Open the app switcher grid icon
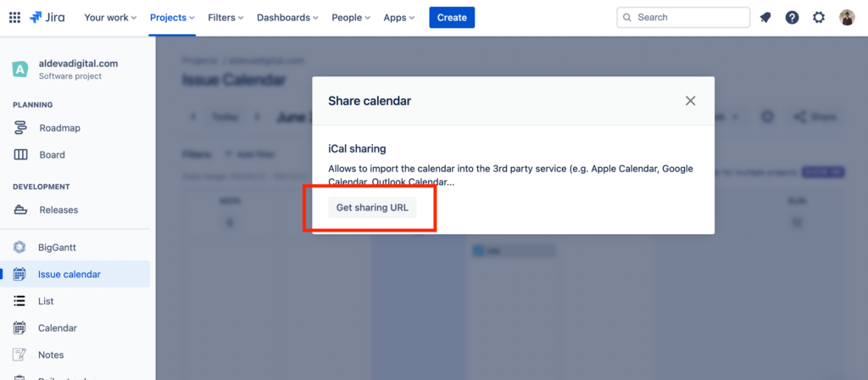The height and width of the screenshot is (380, 868). coord(15,17)
